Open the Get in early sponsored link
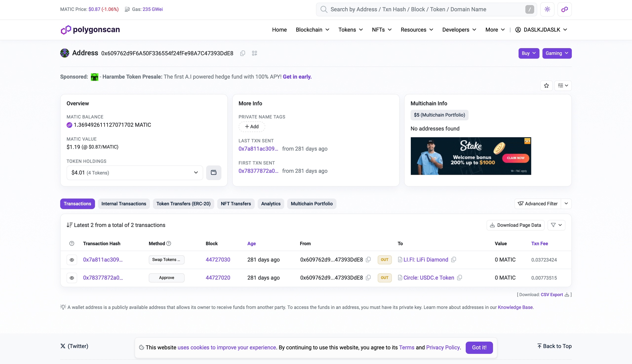Viewport: 632px width, 364px height. [297, 77]
